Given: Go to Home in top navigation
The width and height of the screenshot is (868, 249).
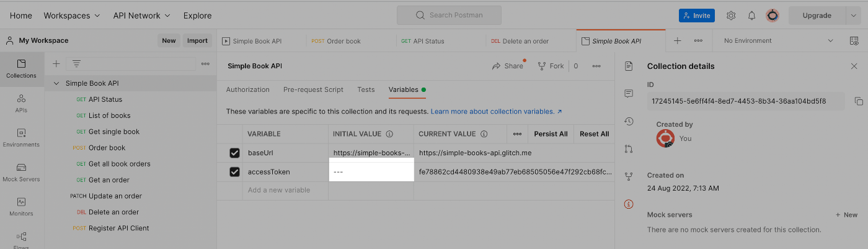Looking at the screenshot, I should (x=21, y=16).
